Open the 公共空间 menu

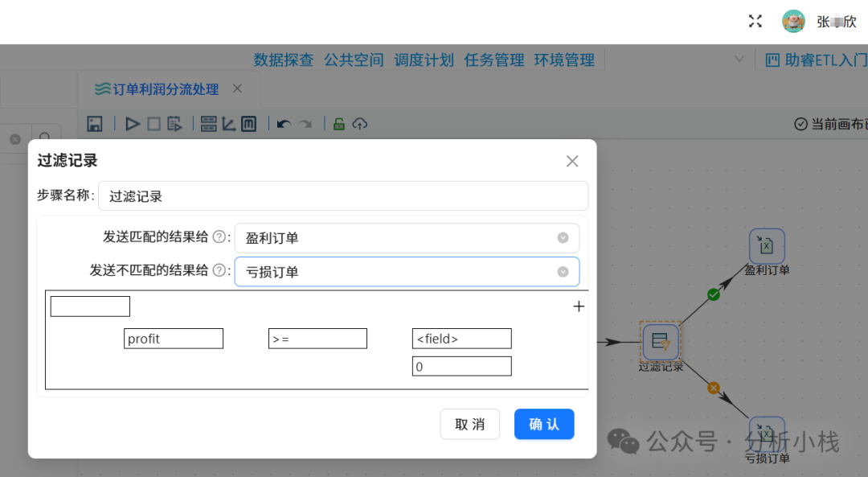(354, 60)
